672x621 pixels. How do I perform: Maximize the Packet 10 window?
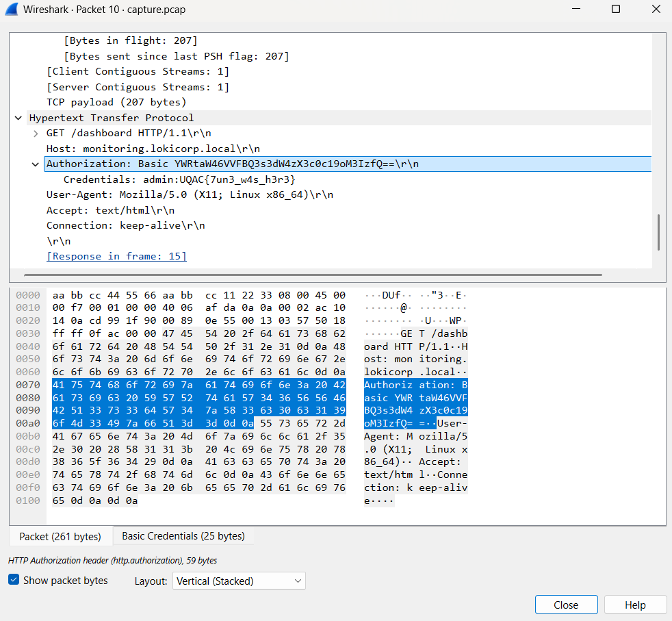click(x=615, y=9)
